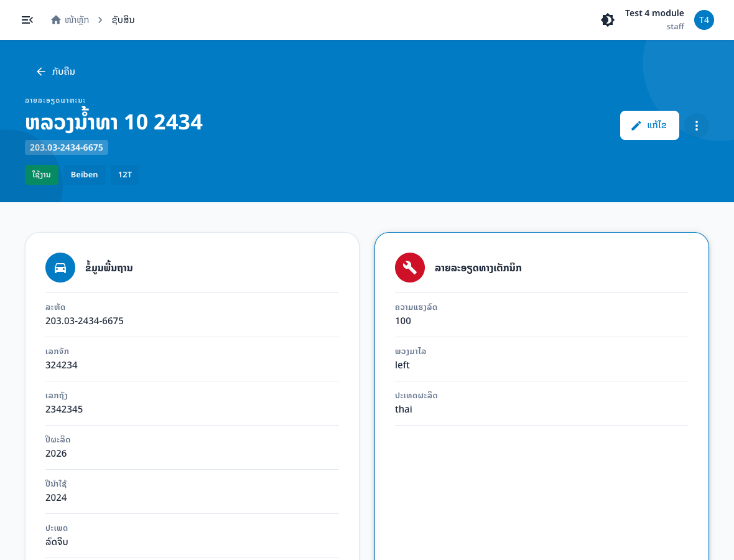Screen dimensions: 734x560
Task: Click the staff role label
Action: click(x=675, y=27)
